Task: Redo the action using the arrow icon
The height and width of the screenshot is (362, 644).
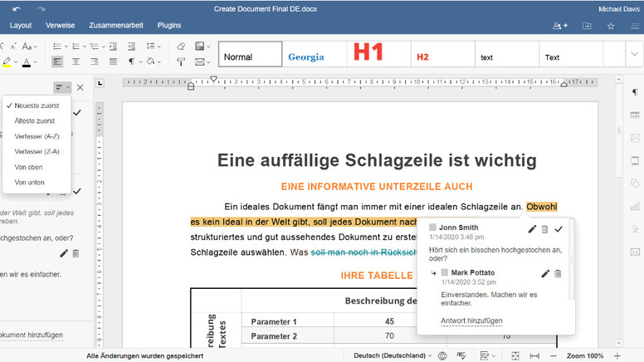Action: pos(41,9)
